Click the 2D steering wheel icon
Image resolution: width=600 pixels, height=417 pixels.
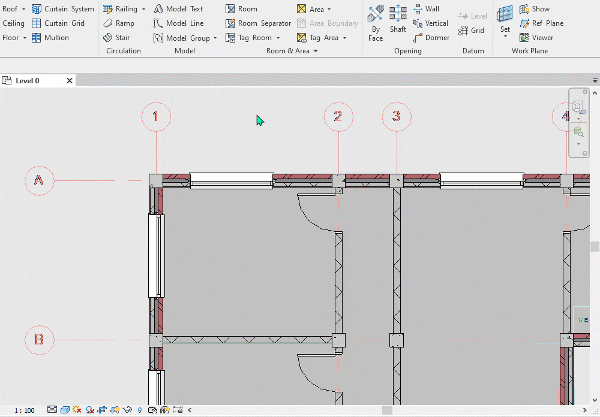(x=578, y=107)
